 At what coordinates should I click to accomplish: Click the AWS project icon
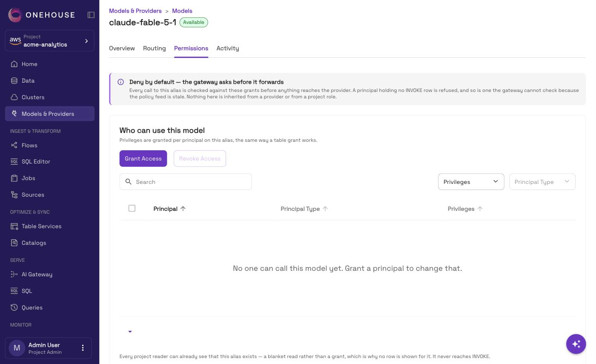point(15,40)
